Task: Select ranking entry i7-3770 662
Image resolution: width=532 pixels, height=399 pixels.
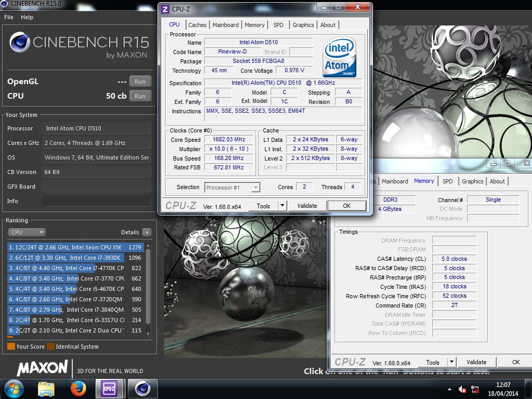Action: (x=75, y=278)
